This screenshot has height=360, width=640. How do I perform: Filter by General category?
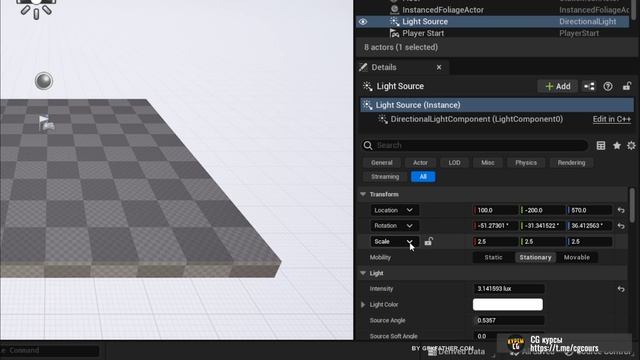point(382,162)
